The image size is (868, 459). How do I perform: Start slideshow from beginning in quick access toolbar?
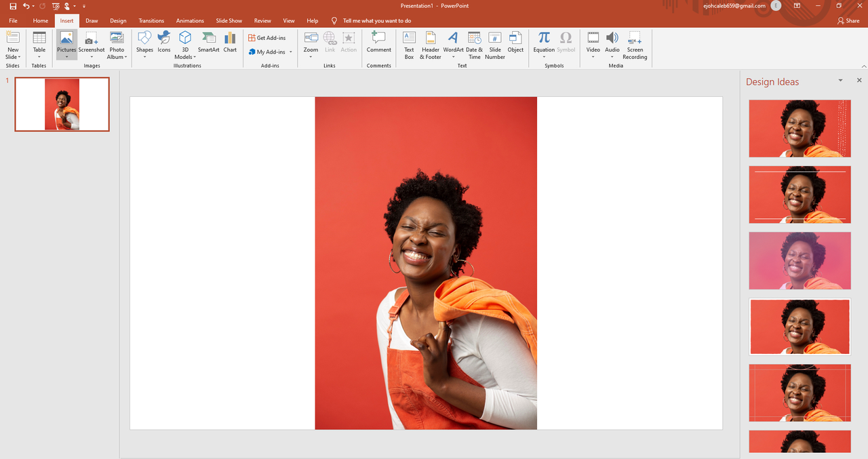pos(56,6)
